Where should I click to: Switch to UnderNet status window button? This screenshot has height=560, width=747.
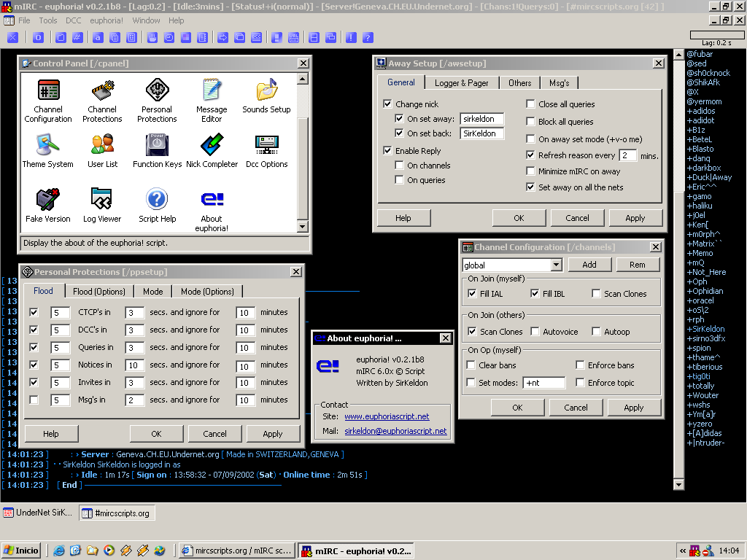[39, 513]
